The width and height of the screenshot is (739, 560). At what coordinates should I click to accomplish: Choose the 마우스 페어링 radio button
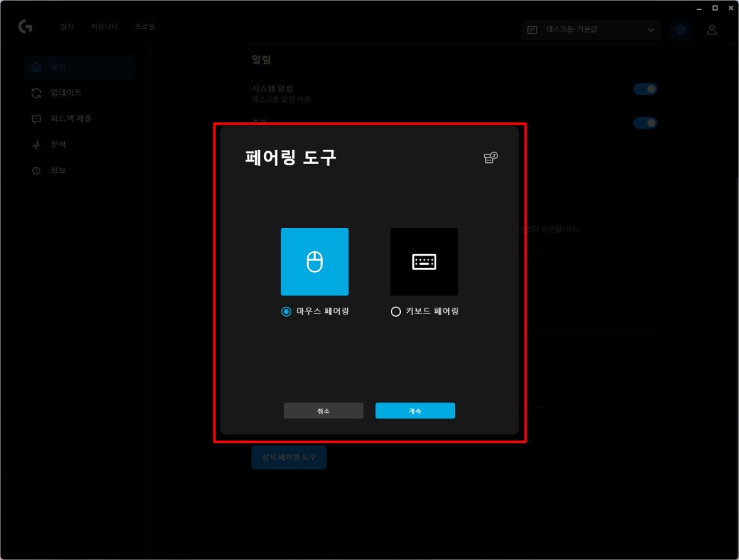tap(286, 311)
